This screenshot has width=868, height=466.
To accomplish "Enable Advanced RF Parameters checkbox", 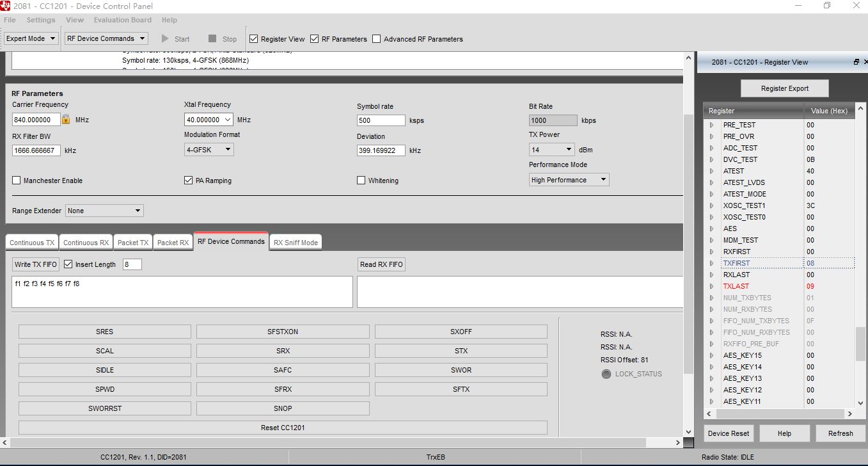I will 377,38.
